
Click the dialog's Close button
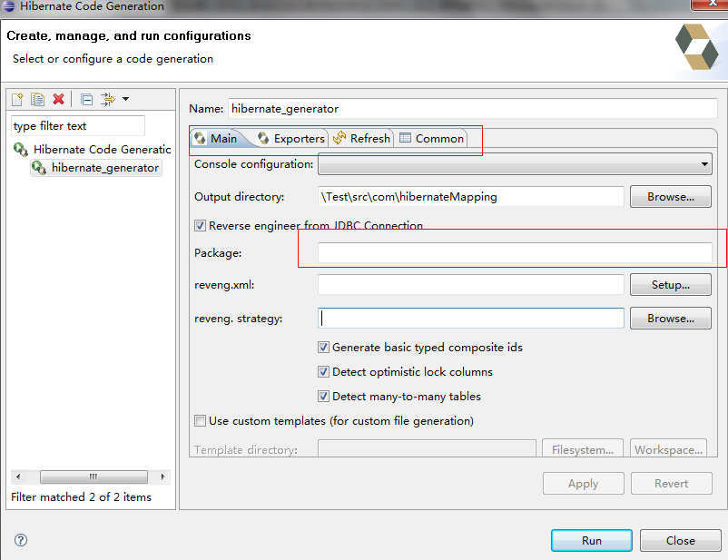(680, 541)
